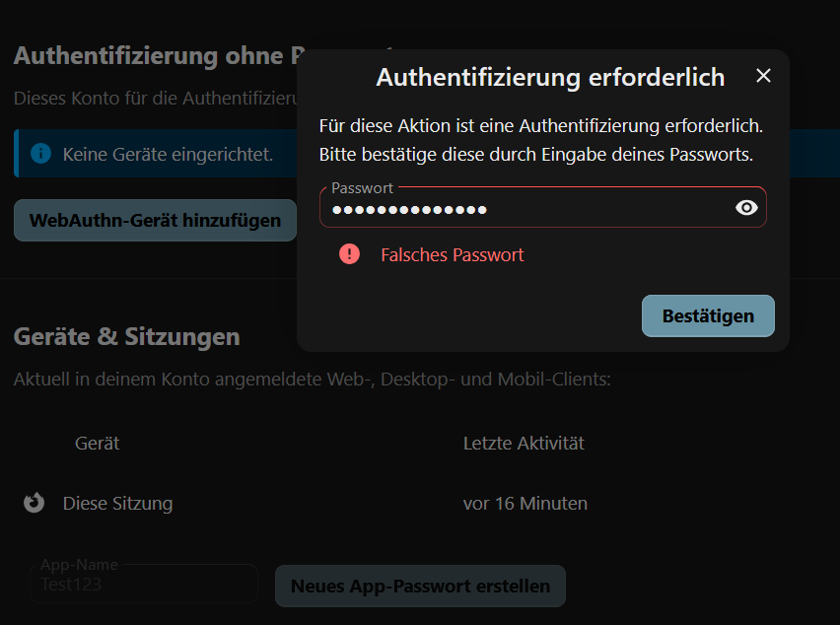Click the Falsches Passwort error message
This screenshot has height=625, width=840.
pyautogui.click(x=452, y=255)
